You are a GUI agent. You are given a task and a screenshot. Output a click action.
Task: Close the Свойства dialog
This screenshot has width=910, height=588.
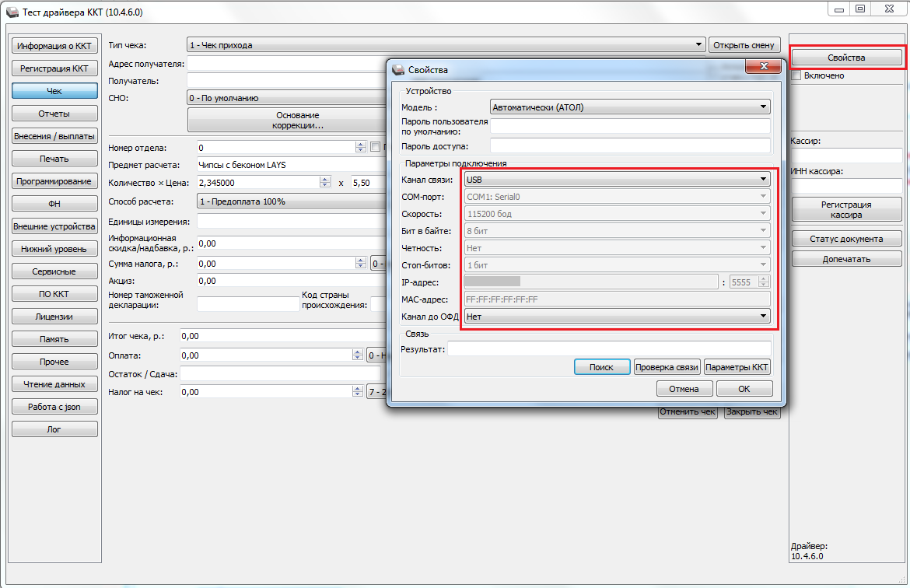764,66
